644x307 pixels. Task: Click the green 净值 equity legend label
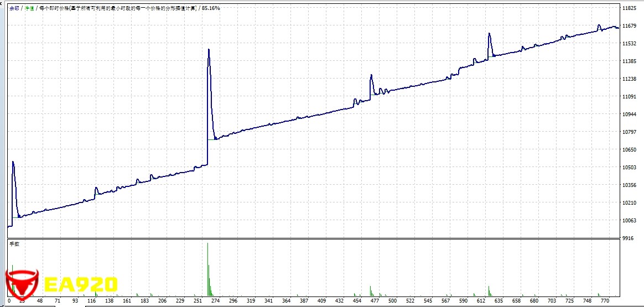pos(29,8)
